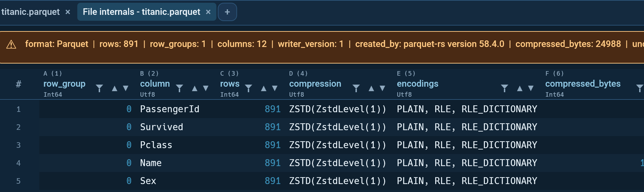Screen dimensions: 644x192
Task: Click encodings cell in PassengerId row
Action: point(467,109)
